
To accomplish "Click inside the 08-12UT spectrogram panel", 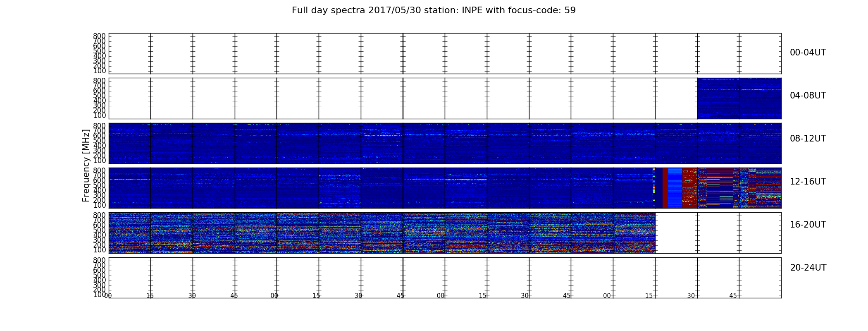I will coord(445,143).
